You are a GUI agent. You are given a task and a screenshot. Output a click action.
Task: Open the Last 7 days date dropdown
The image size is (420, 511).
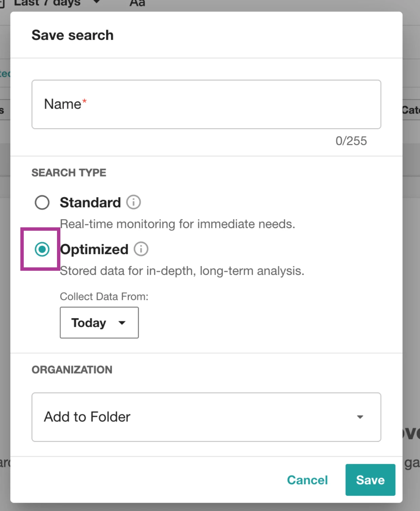pos(51,3)
